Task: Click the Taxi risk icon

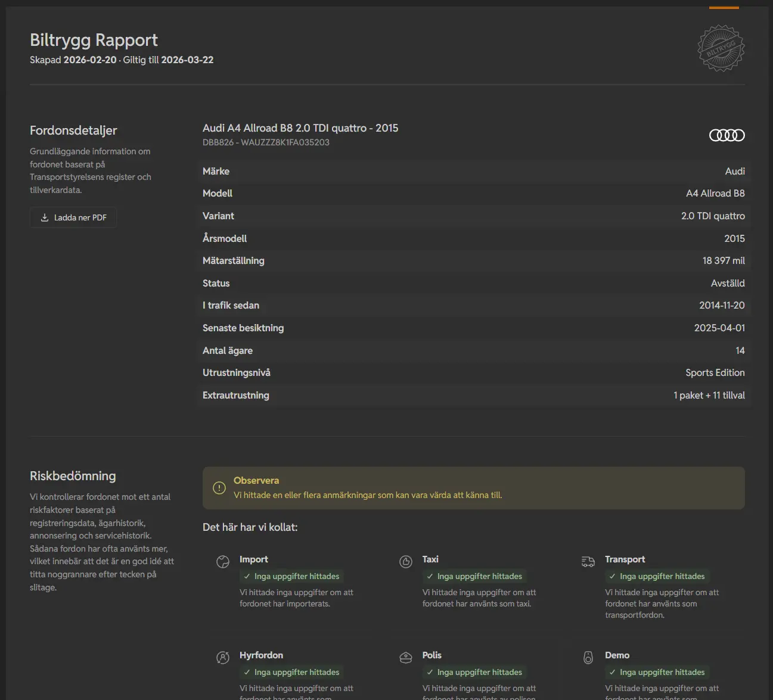Action: click(406, 562)
